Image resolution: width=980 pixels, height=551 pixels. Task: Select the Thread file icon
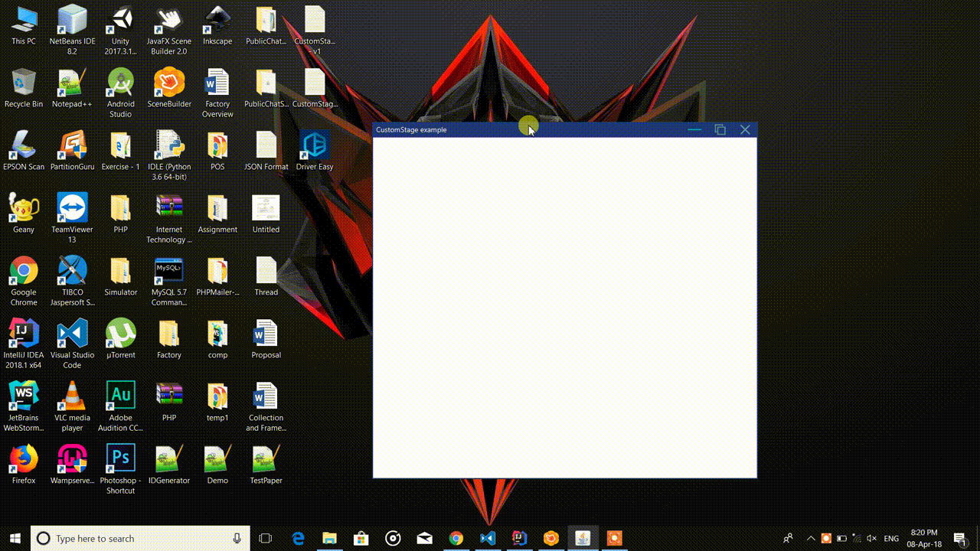pyautogui.click(x=266, y=275)
